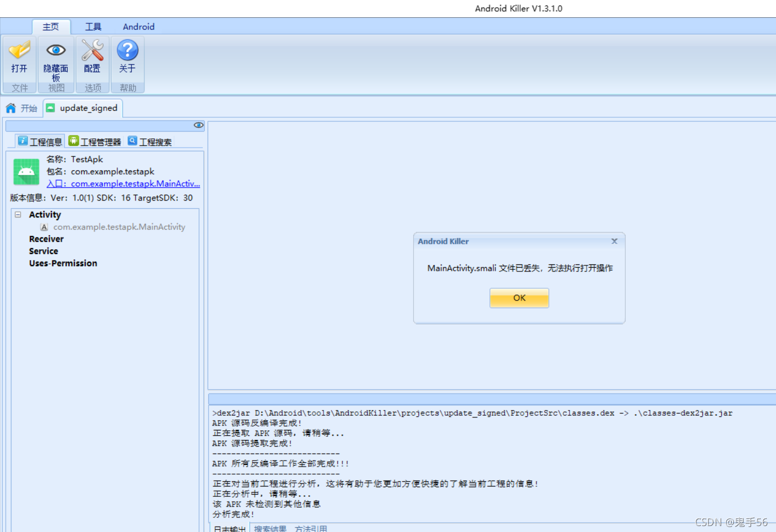Switch to the 主页 ribbon tab

(x=51, y=26)
